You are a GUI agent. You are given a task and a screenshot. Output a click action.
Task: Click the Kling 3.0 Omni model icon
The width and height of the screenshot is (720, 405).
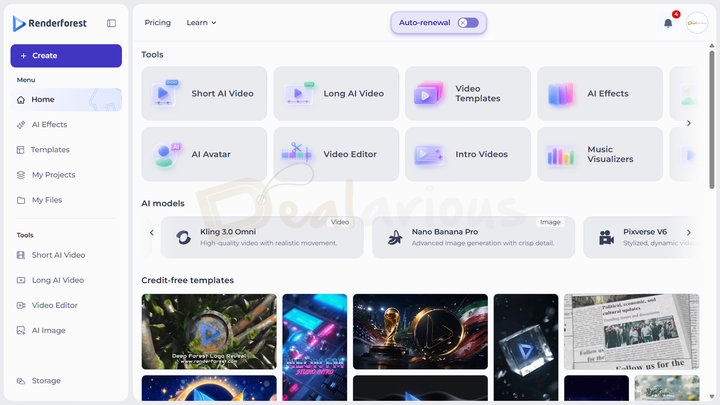pos(183,237)
